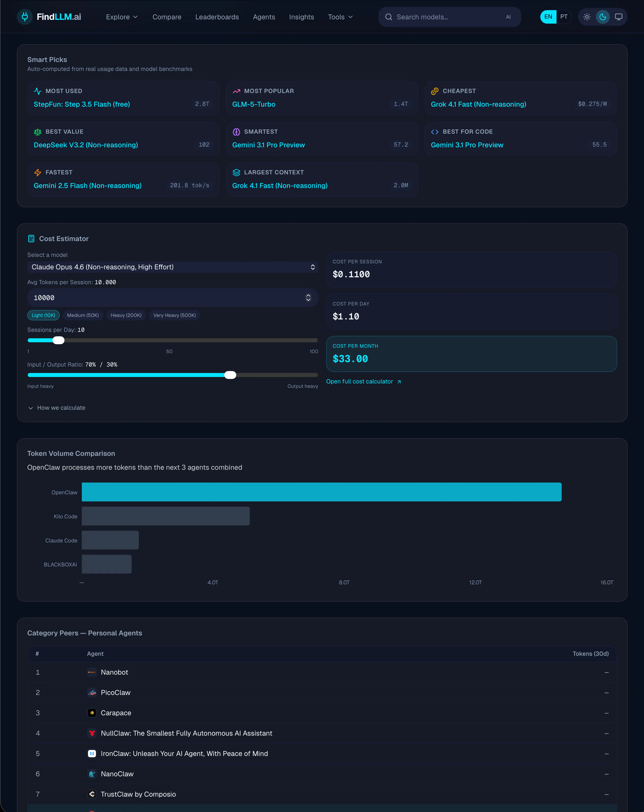Go to Leaderboards
644x812 pixels.
click(217, 17)
